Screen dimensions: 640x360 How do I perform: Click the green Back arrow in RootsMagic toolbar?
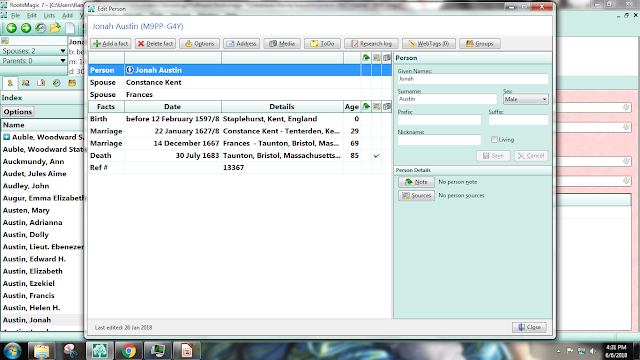click(x=11, y=28)
